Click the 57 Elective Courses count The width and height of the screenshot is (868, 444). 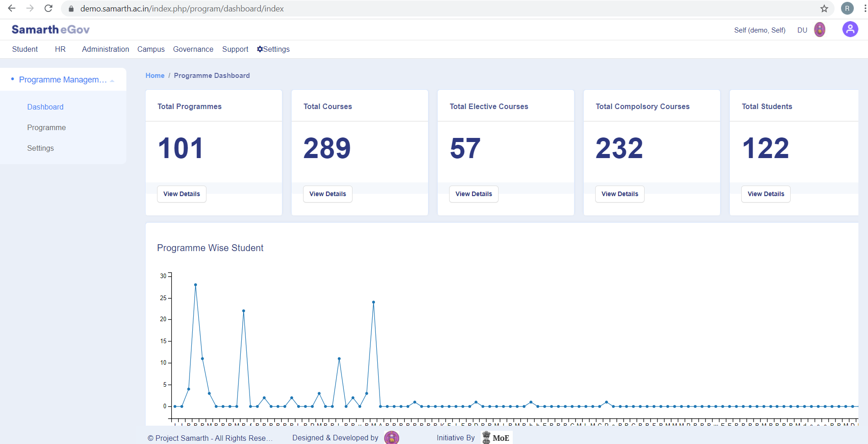465,148
